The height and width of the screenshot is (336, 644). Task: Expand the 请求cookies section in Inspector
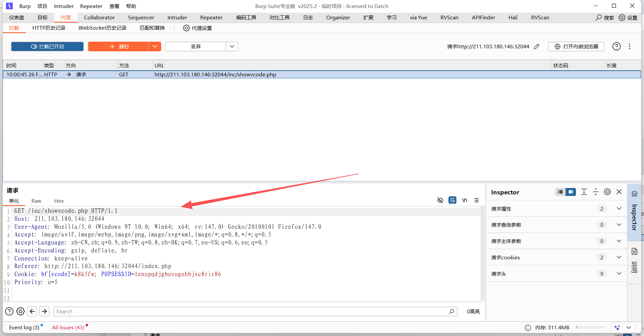(x=619, y=257)
